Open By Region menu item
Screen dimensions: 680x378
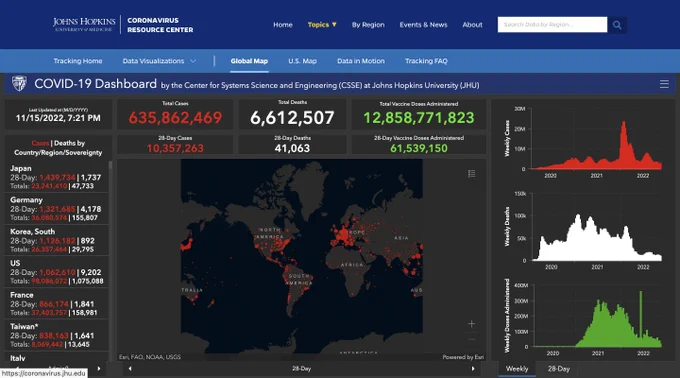pos(368,25)
